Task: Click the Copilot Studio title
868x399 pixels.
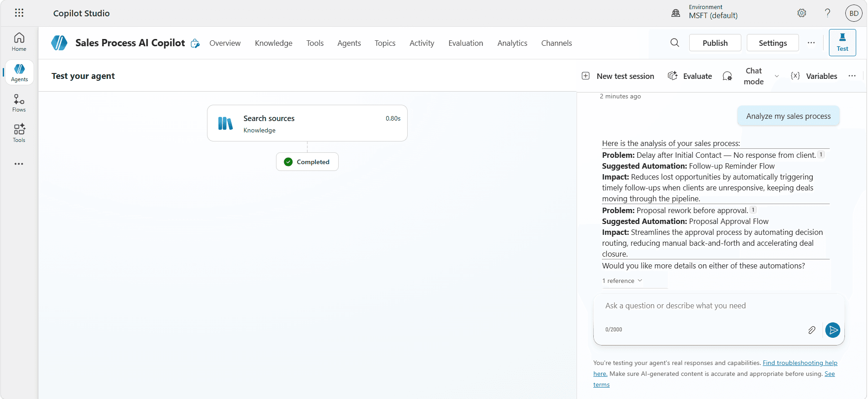Action: [x=81, y=13]
